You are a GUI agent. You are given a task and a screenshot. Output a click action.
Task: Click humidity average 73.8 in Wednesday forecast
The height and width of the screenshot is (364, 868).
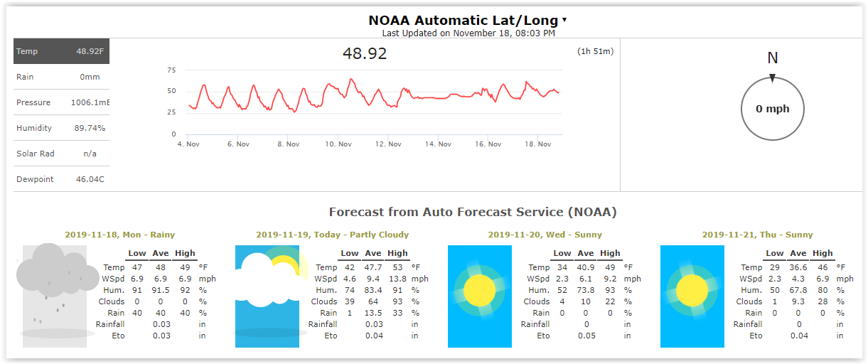[586, 291]
